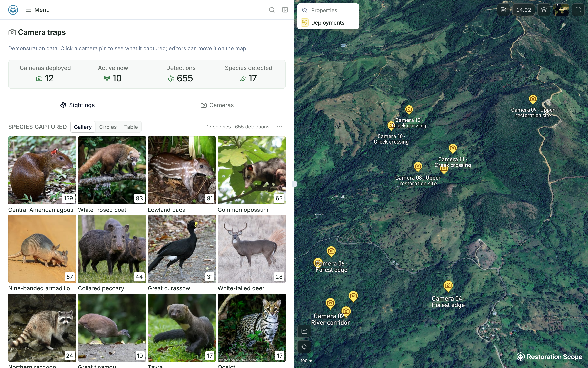Click the Camera 08 Upper restoration pin
Viewport: 588px width, 368px height.
point(418,166)
